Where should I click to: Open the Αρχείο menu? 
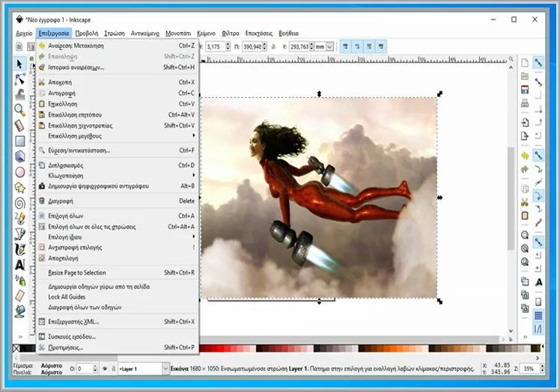point(24,33)
